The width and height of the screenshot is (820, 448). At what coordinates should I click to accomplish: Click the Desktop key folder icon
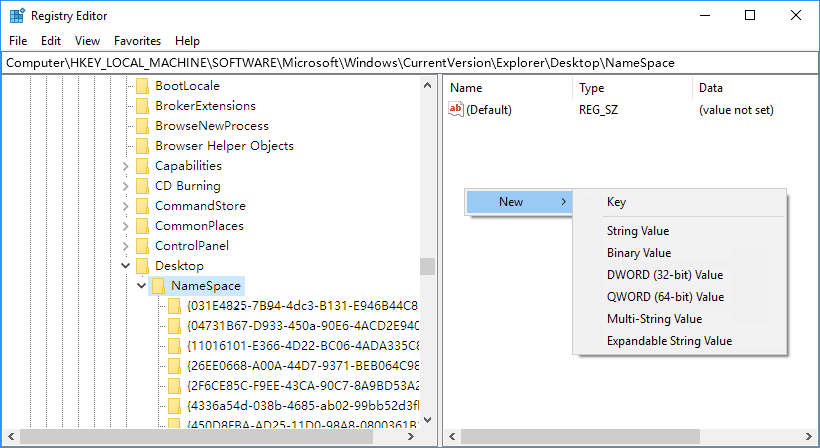click(x=142, y=266)
